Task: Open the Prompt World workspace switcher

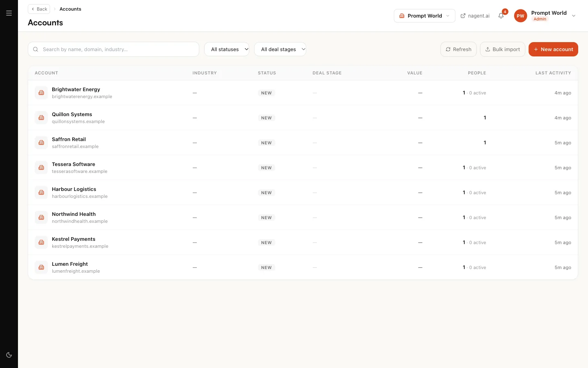Action: pyautogui.click(x=424, y=16)
